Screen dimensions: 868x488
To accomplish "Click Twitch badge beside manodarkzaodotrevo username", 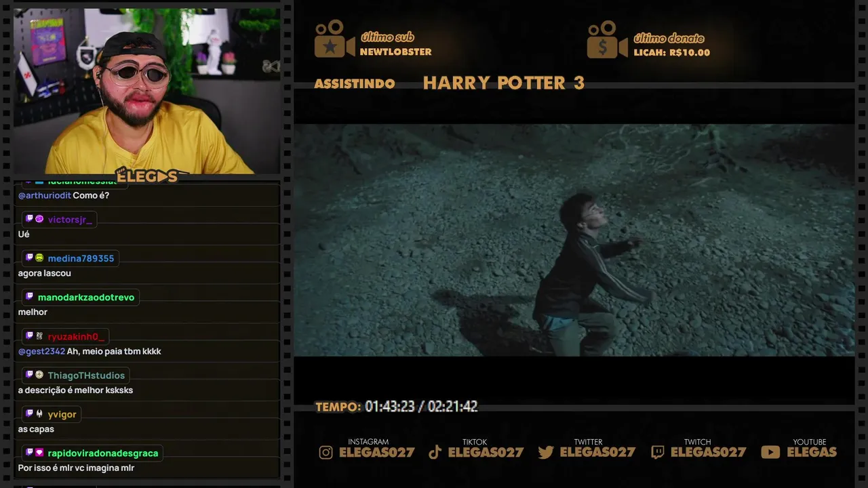I will (29, 297).
